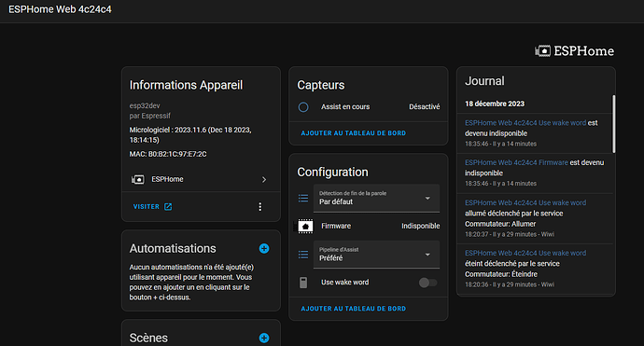This screenshot has width=644, height=346.
Task: Click the Firmware update icon
Action: point(305,226)
